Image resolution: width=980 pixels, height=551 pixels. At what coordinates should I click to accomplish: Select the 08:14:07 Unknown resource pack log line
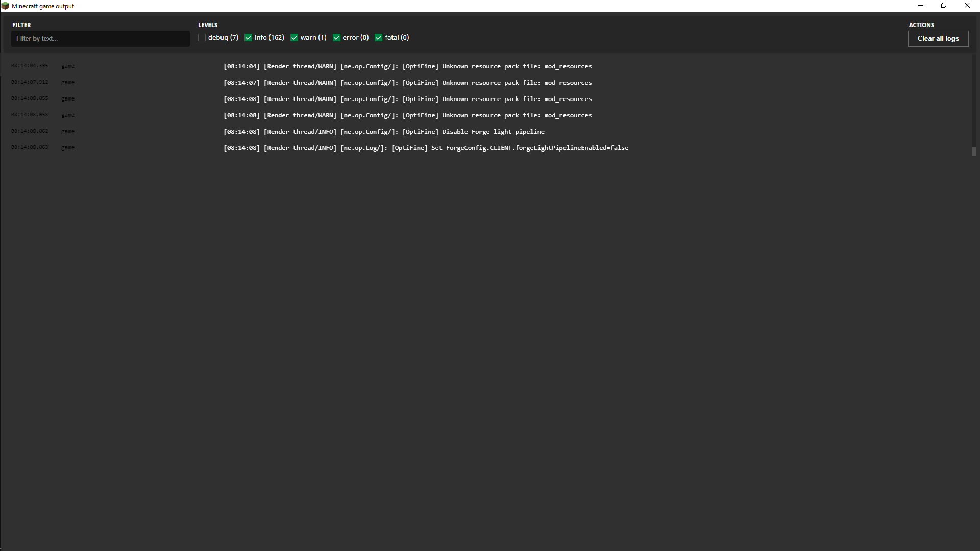[407, 83]
